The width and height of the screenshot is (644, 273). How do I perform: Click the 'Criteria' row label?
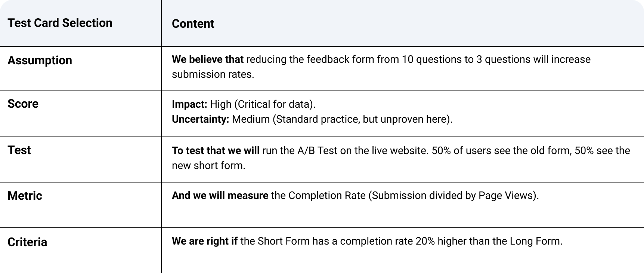click(x=27, y=242)
